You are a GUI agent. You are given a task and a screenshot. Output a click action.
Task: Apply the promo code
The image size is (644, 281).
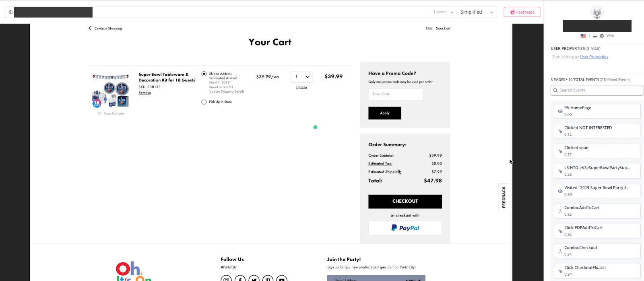point(385,113)
